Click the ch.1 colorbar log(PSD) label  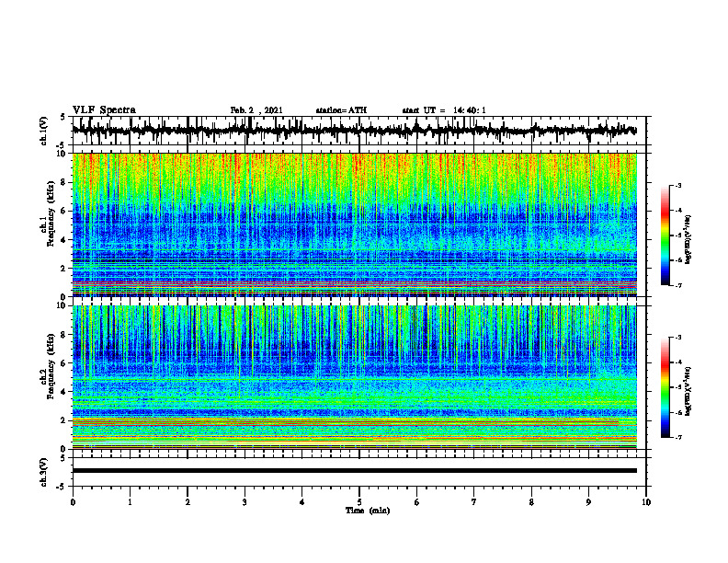click(x=688, y=240)
